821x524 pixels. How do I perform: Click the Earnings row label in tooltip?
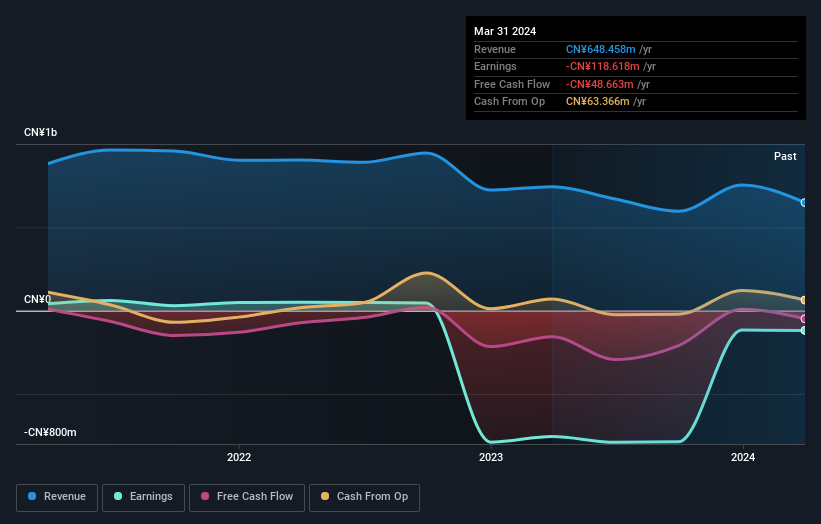click(495, 66)
